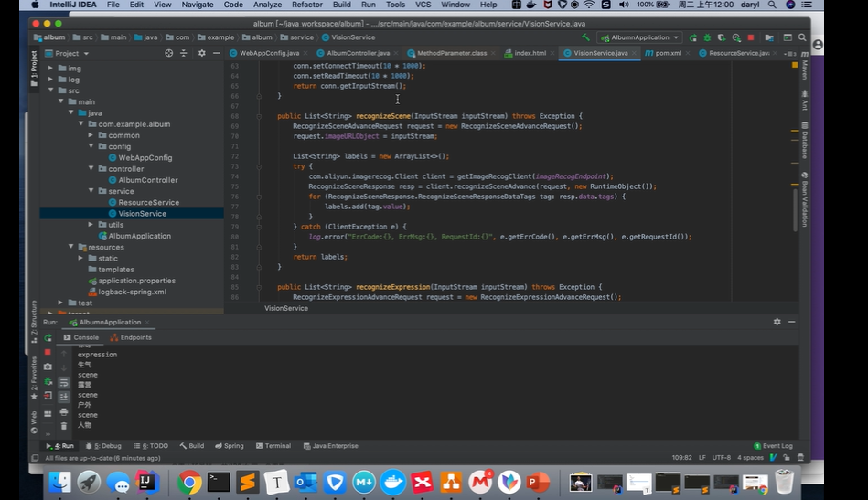Run with Coverage from the toolbar

pos(722,37)
